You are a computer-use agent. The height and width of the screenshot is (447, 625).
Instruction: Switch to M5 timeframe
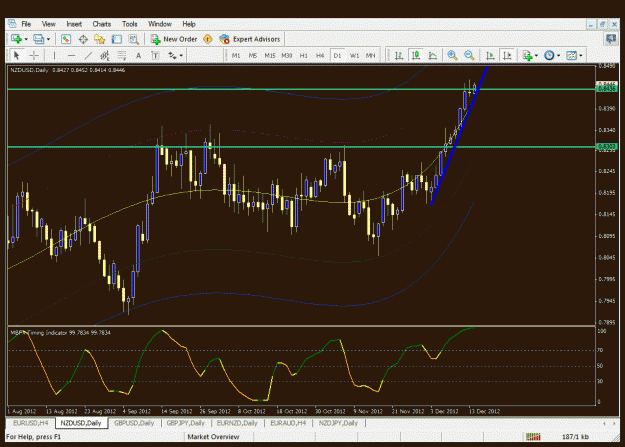(x=253, y=55)
